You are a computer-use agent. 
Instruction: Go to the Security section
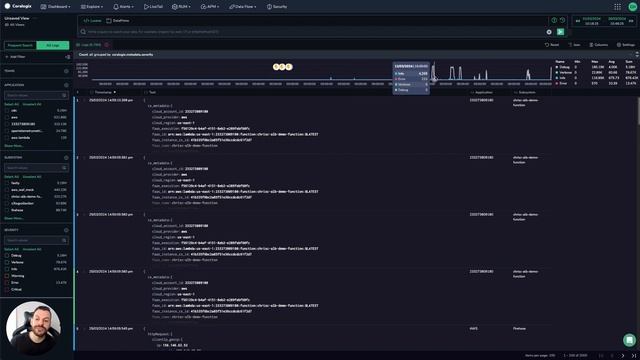277,7
